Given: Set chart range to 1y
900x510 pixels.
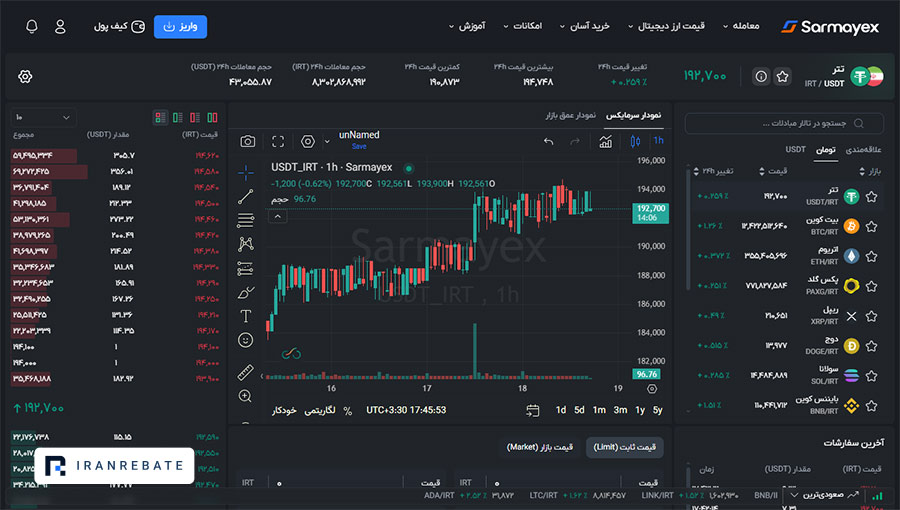Looking at the screenshot, I should 640,410.
